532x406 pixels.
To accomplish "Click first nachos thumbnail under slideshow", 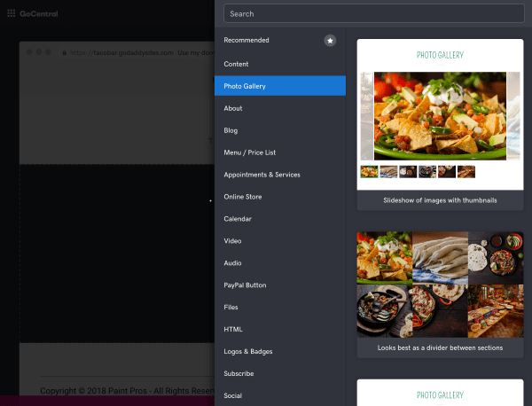I will coord(369,172).
